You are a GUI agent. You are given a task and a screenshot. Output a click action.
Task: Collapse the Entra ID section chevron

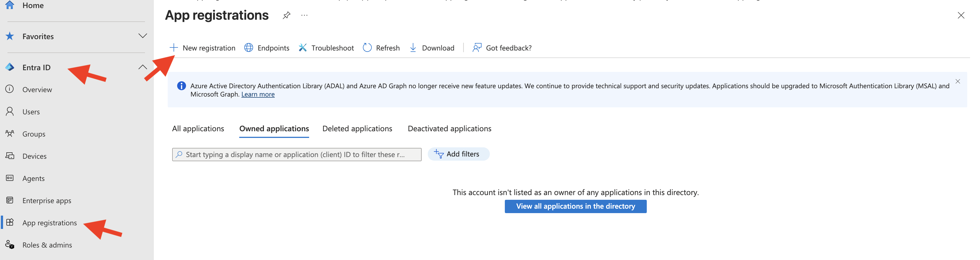click(x=143, y=67)
